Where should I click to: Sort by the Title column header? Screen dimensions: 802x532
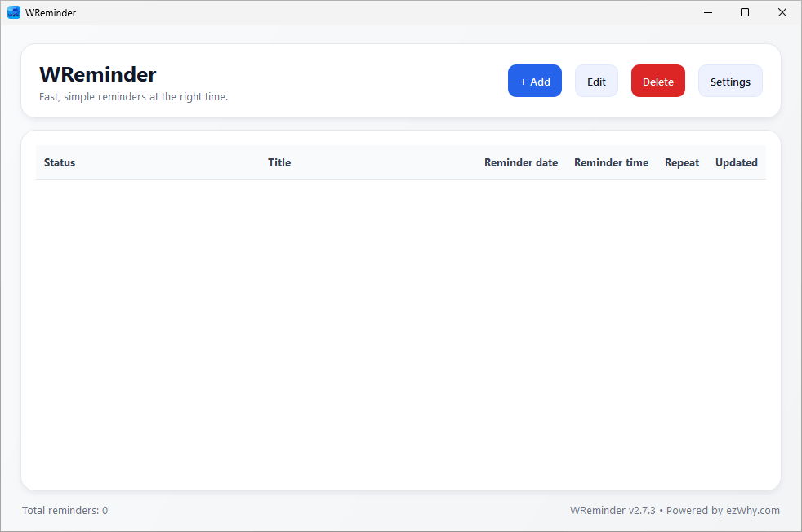(x=279, y=162)
